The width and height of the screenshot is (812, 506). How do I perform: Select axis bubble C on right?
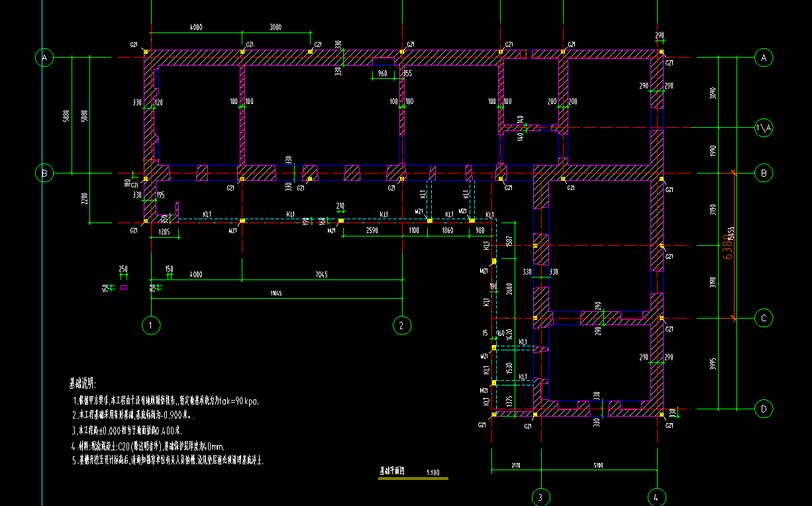pos(764,319)
